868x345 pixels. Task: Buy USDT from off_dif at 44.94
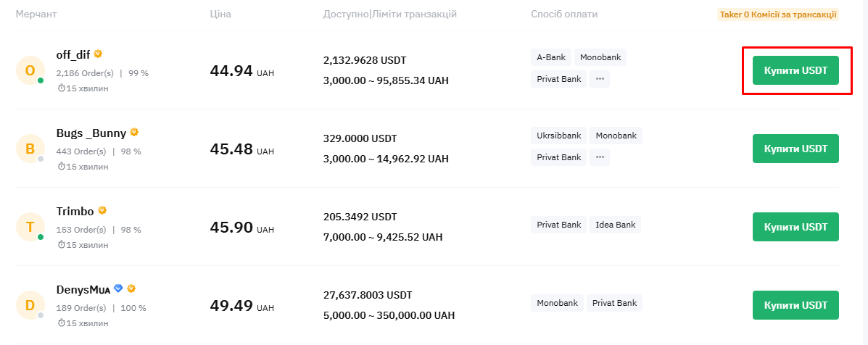[x=795, y=70]
